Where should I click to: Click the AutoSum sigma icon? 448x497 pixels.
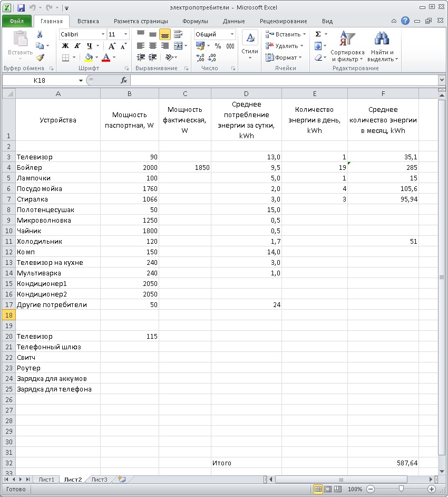pos(318,34)
